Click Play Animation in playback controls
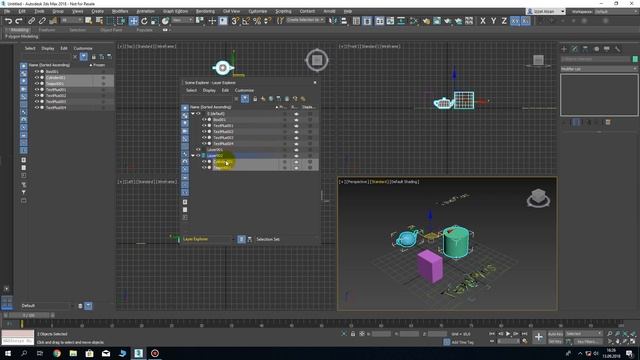This screenshot has height=360, width=640. [x=508, y=334]
